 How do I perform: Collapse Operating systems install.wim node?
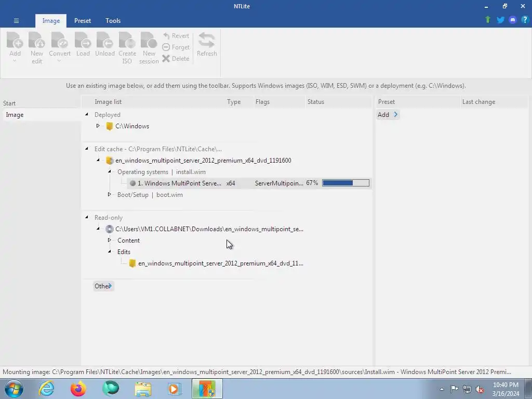[109, 171]
